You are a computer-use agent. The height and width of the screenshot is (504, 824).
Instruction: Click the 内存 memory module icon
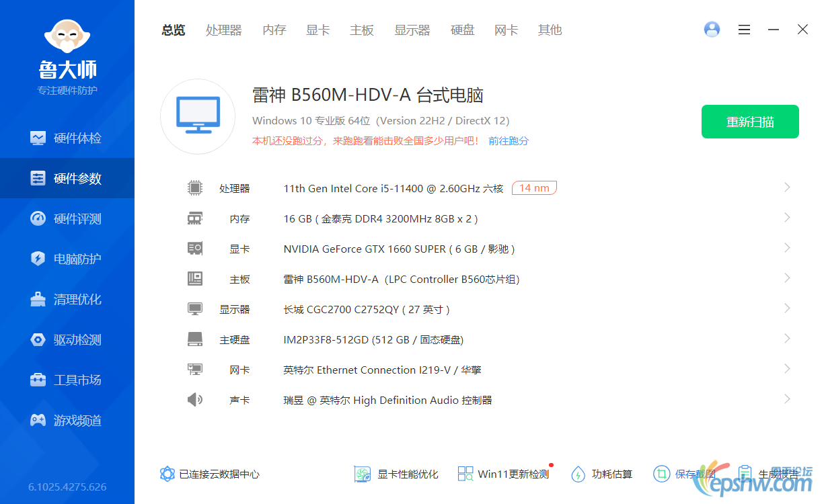pyautogui.click(x=195, y=218)
